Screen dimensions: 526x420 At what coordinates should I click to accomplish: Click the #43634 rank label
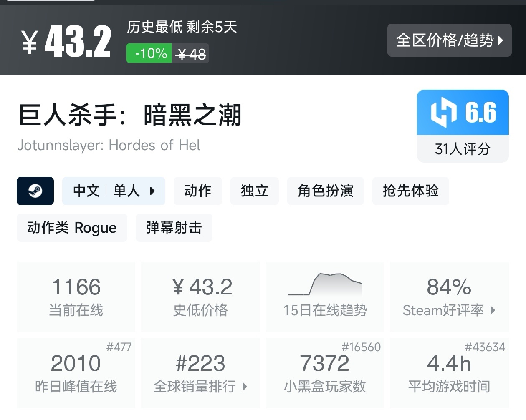(485, 347)
